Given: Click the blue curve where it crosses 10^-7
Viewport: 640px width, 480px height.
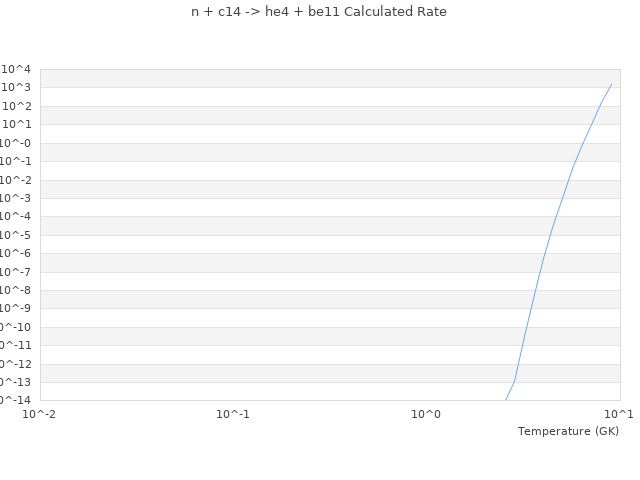Looking at the screenshot, I should coord(540,272).
